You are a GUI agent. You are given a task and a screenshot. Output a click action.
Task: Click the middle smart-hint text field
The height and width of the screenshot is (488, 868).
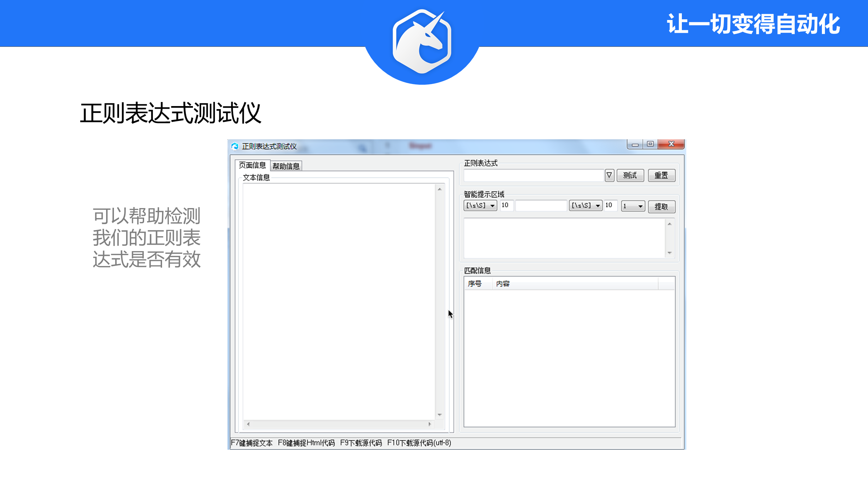tap(541, 205)
